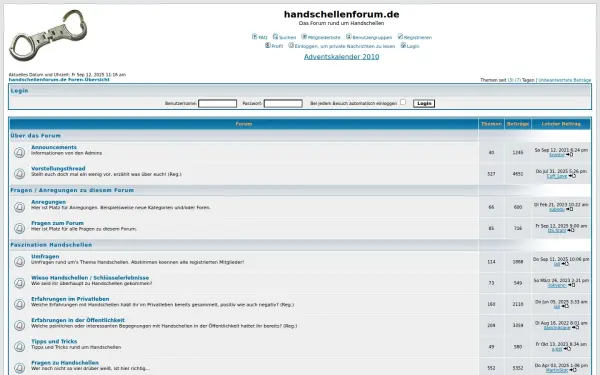Click latest-post arrow icon in Tipps und Tricks row
The width and height of the screenshot is (600, 375).
pyautogui.click(x=567, y=349)
